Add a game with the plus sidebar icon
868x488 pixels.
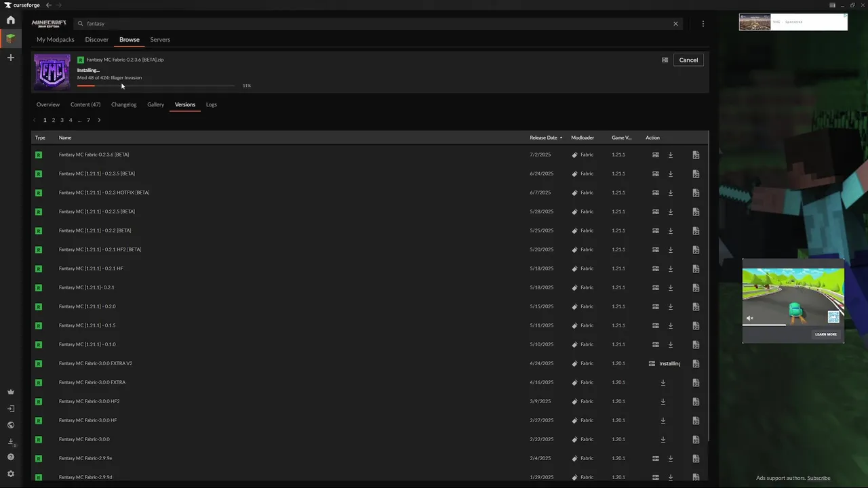click(x=10, y=58)
